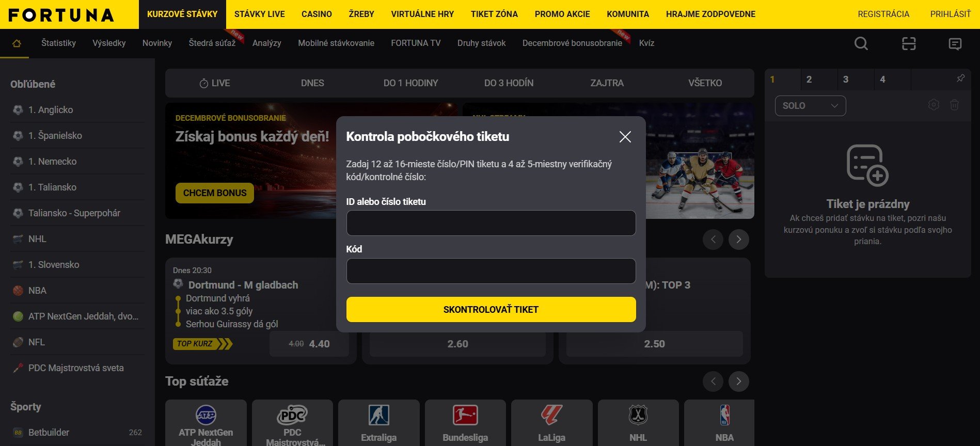Viewport: 980px width, 446px height.
Task: Open the search magnifier icon
Action: point(861,43)
